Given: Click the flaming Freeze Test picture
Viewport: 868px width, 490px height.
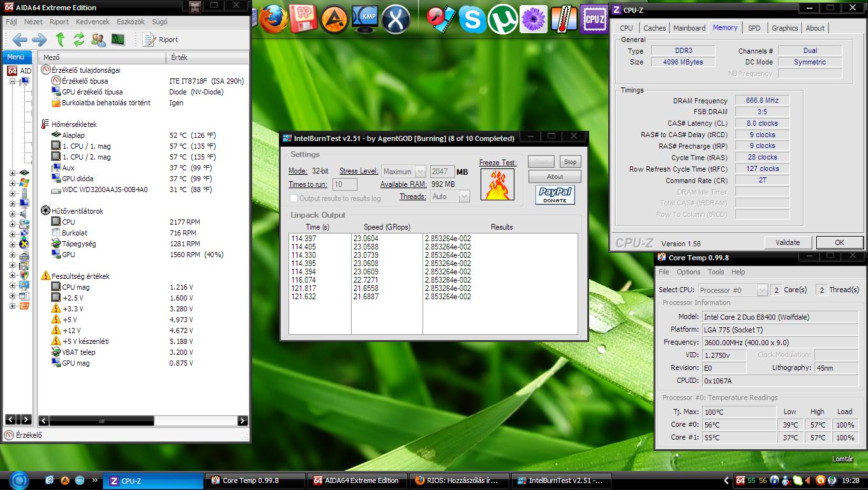Looking at the screenshot, I should pos(497,184).
